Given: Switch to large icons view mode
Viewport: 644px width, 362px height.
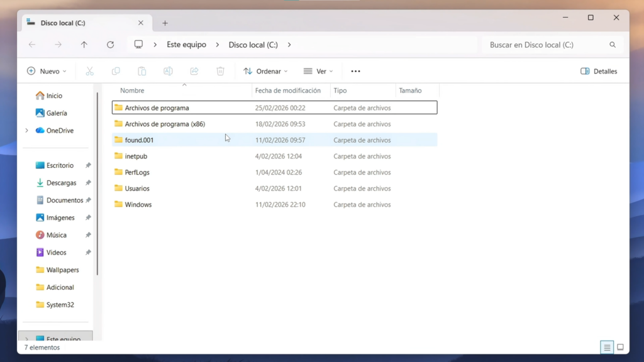Looking at the screenshot, I should point(621,347).
